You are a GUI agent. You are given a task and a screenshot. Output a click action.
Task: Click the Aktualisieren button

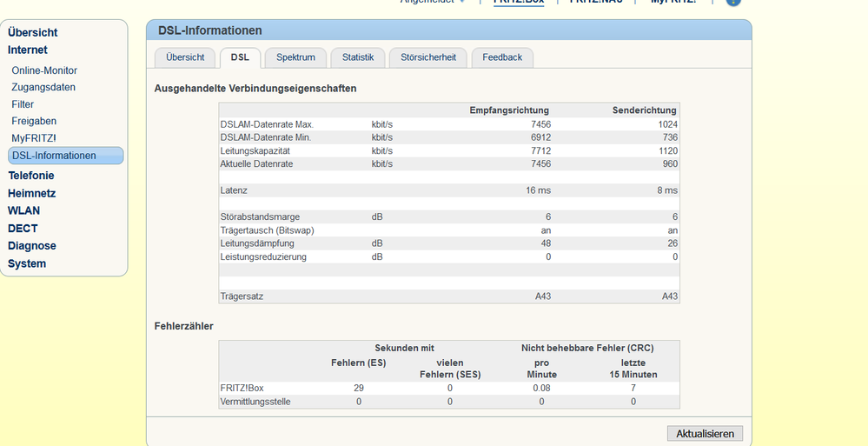705,433
